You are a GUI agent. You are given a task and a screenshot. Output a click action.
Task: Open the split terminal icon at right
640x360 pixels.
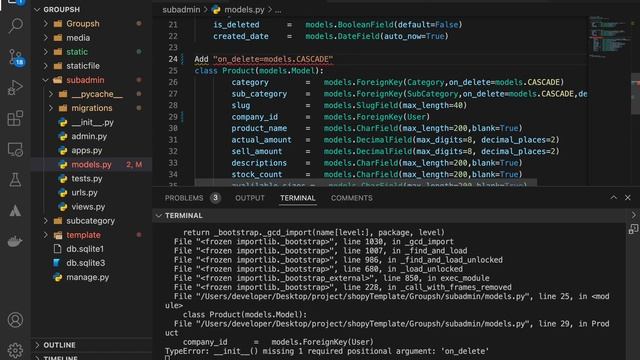(x=633, y=229)
